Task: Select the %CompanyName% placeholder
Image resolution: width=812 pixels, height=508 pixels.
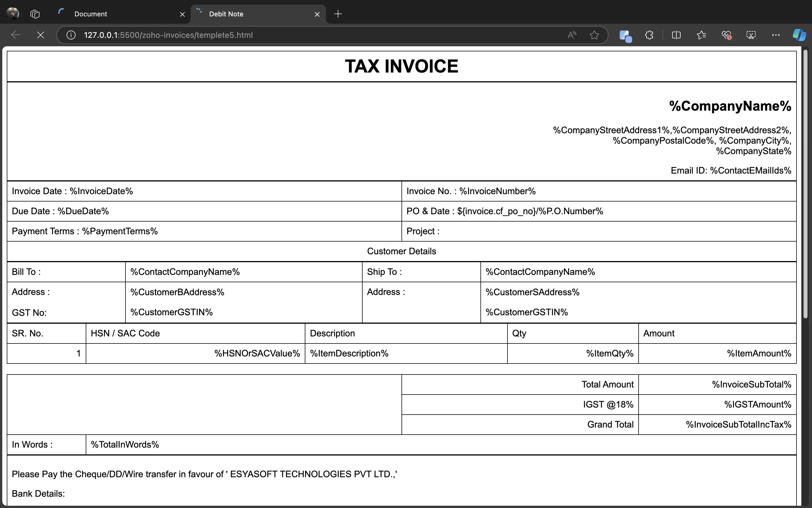Action: pyautogui.click(x=730, y=106)
